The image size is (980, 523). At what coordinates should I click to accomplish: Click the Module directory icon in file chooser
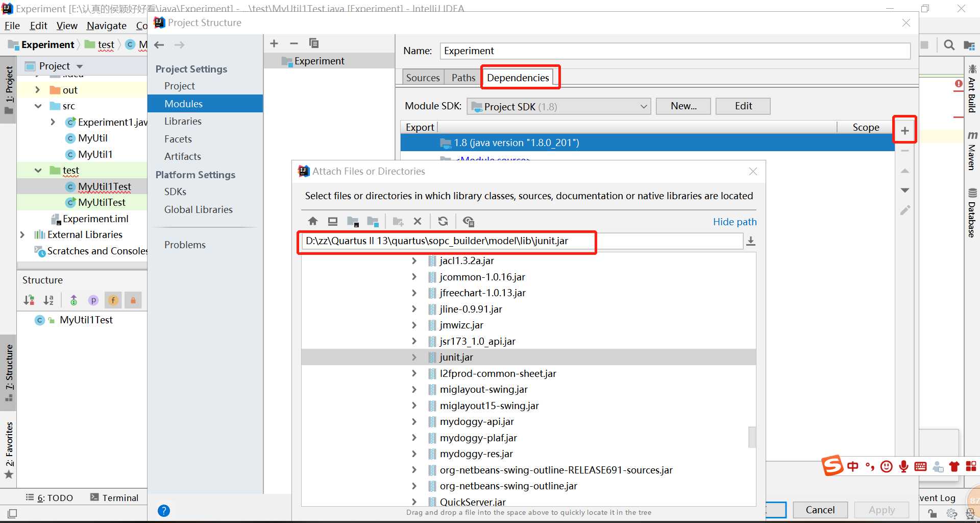click(x=373, y=221)
